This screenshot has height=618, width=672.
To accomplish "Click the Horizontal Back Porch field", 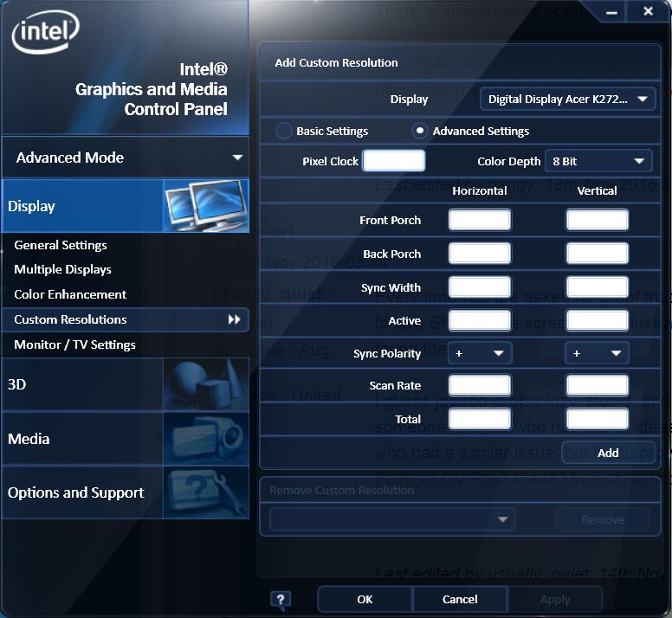I will (480, 253).
